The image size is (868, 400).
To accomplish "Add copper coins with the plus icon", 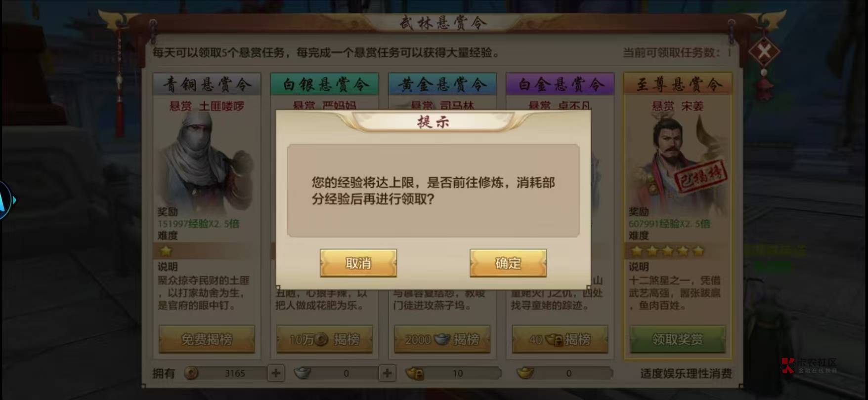I will [x=276, y=373].
